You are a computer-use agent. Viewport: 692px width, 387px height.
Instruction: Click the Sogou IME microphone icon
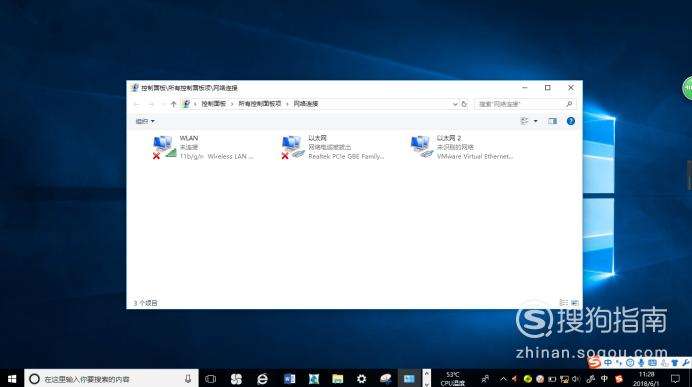click(641, 363)
